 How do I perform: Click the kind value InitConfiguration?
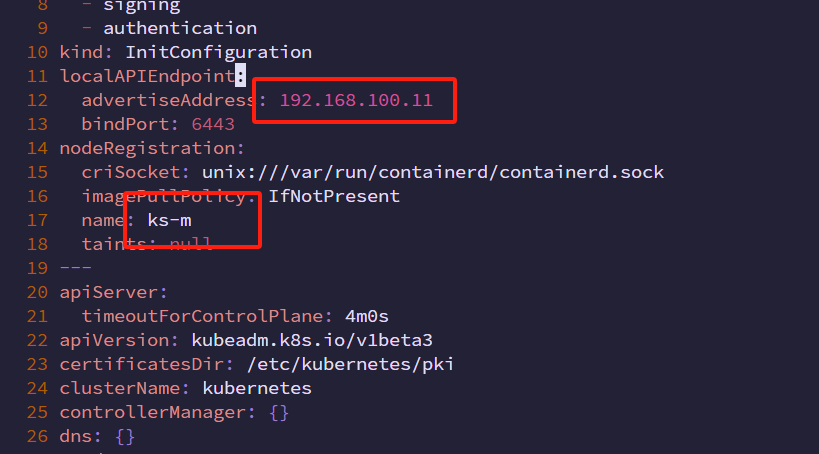pyautogui.click(x=218, y=52)
